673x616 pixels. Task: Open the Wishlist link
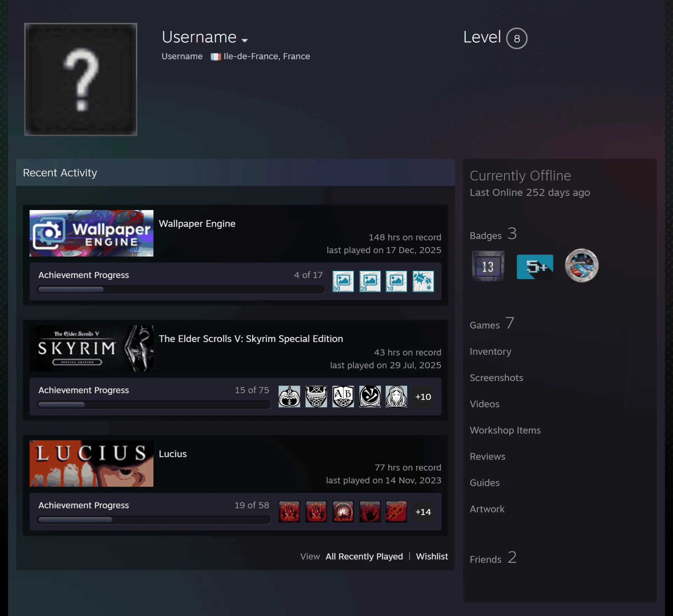tap(432, 556)
